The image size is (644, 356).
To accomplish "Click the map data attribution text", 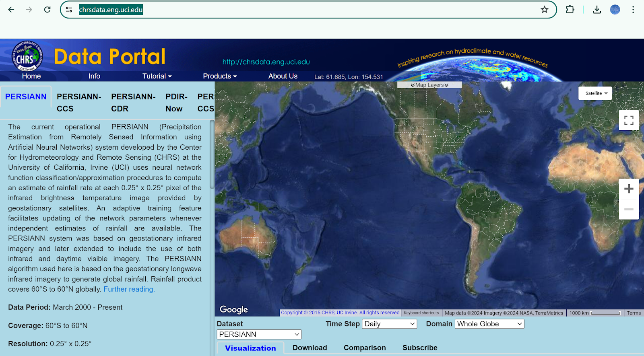I will (504, 313).
